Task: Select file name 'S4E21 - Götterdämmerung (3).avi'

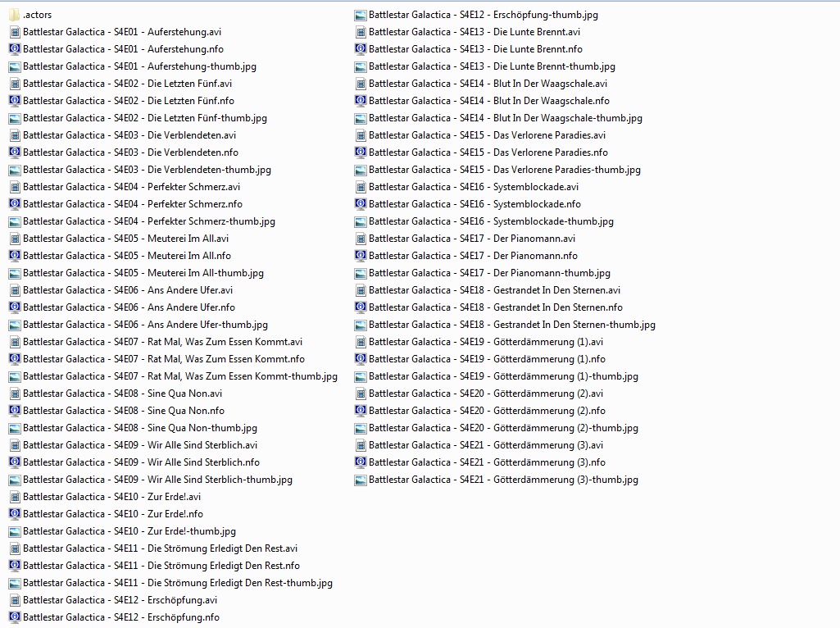Action: (x=486, y=445)
